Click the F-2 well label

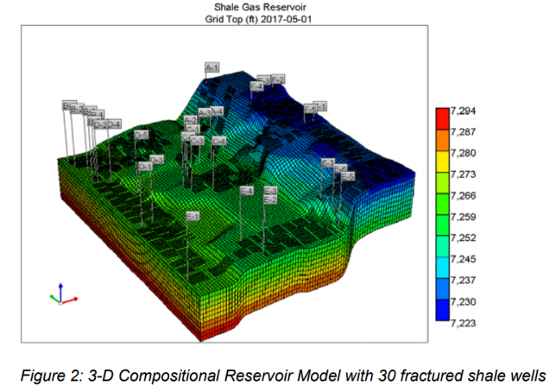[278, 79]
